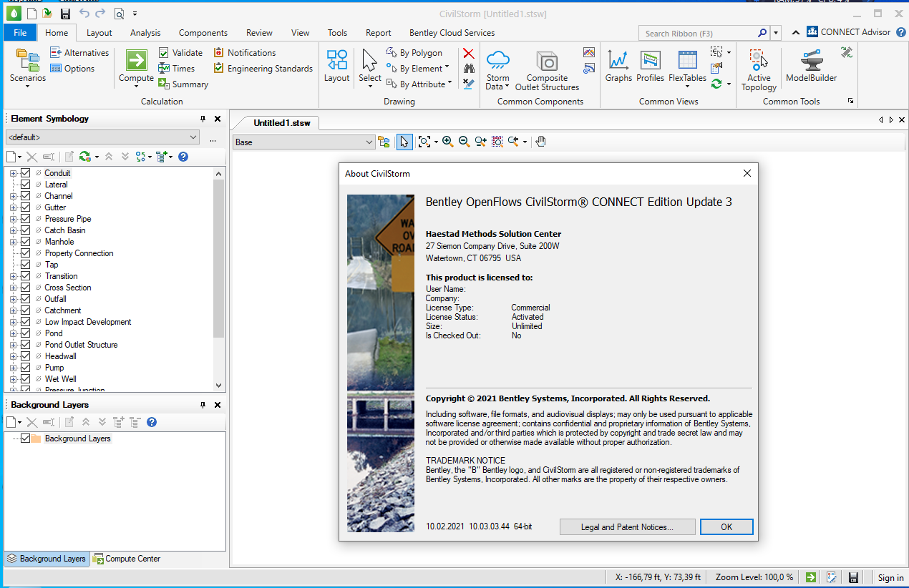Open By Attribute dropdown arrow

450,84
